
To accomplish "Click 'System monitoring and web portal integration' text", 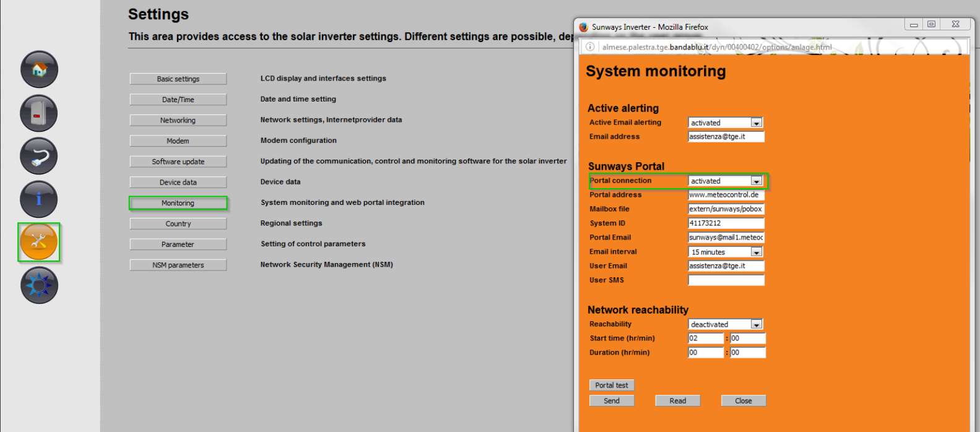I will click(342, 202).
